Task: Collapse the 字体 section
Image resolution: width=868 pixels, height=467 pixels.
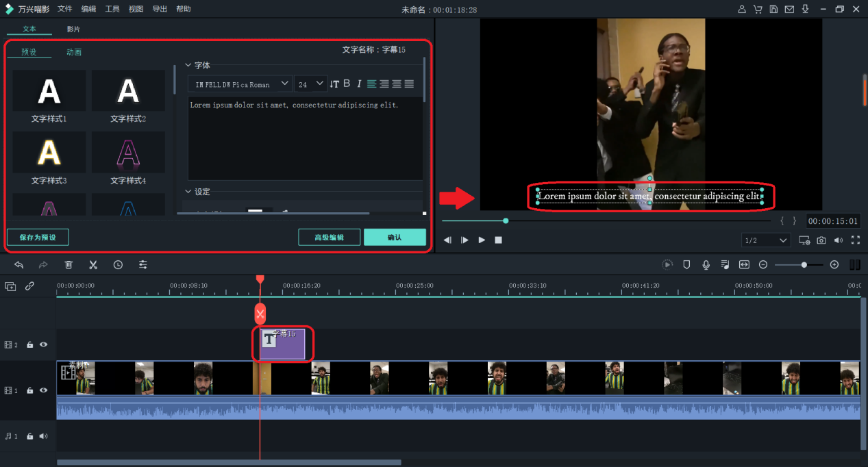Action: click(189, 66)
